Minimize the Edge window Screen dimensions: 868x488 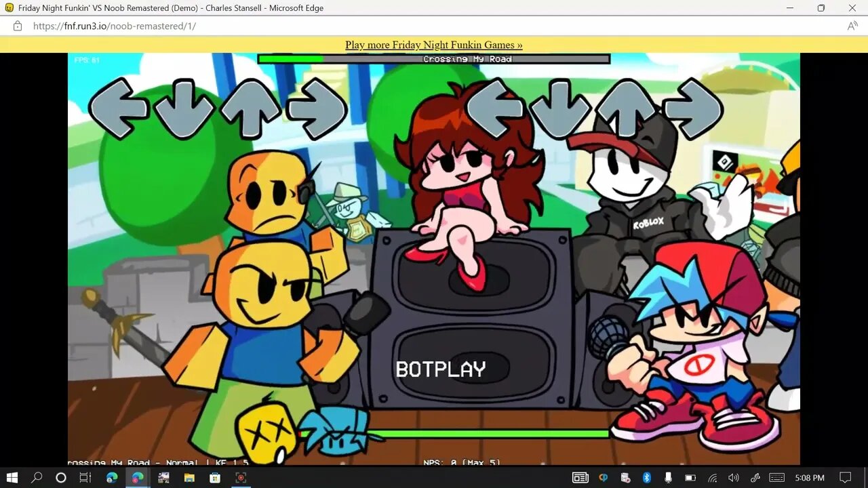click(790, 8)
